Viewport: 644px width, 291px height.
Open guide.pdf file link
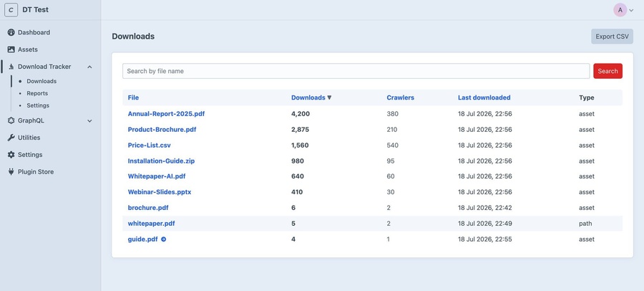coord(142,239)
